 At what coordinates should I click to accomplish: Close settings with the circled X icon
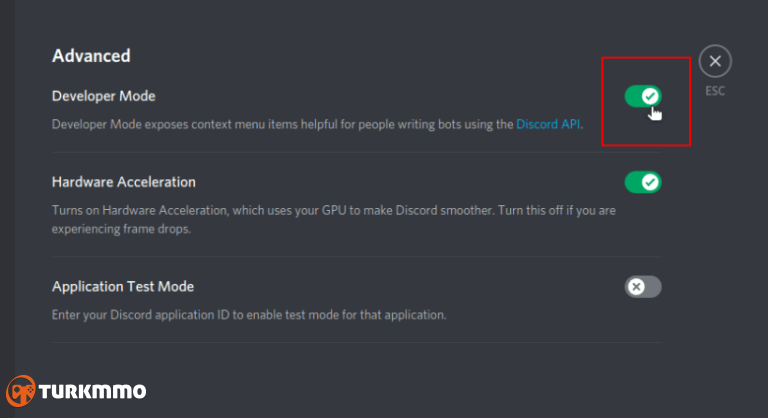tap(715, 61)
